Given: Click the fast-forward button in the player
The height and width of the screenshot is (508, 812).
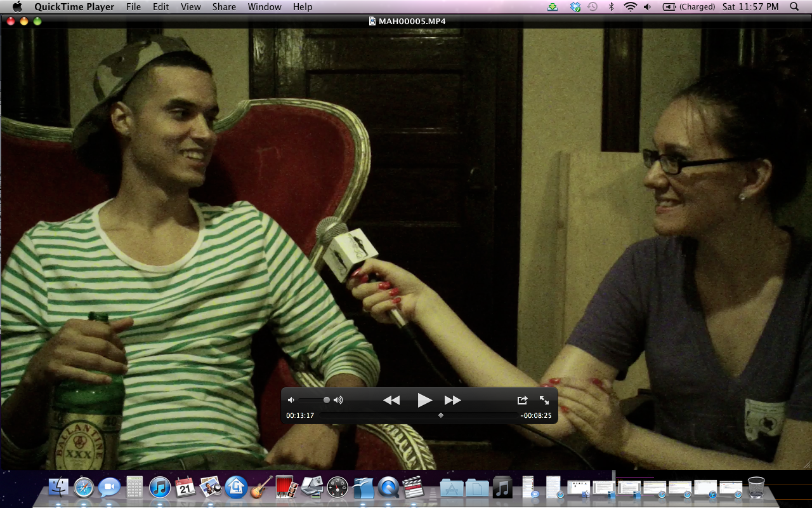Looking at the screenshot, I should pos(452,400).
